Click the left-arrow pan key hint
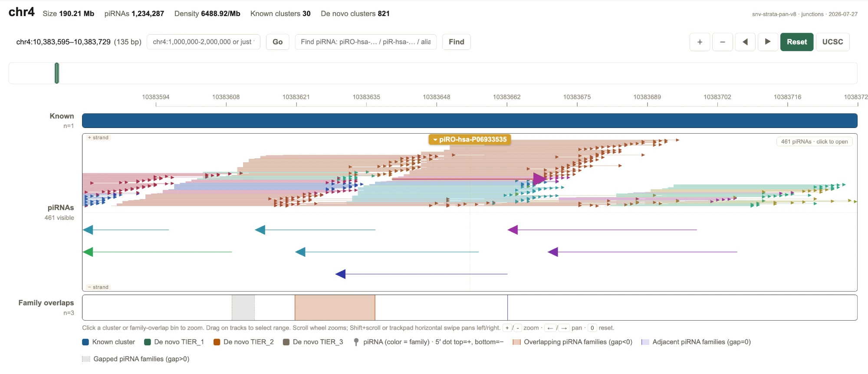Screen dimensions: 868x374 point(550,328)
